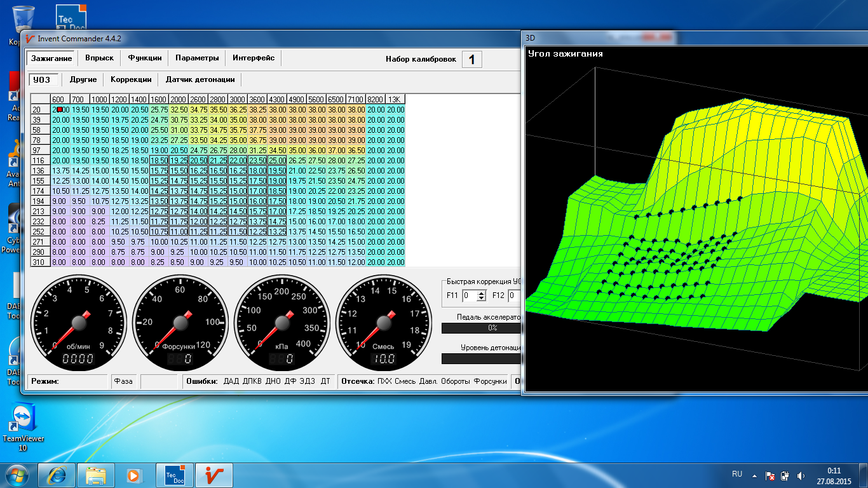Open the Датчик детонации sub-tab
The height and width of the screenshot is (488, 868).
tap(200, 79)
